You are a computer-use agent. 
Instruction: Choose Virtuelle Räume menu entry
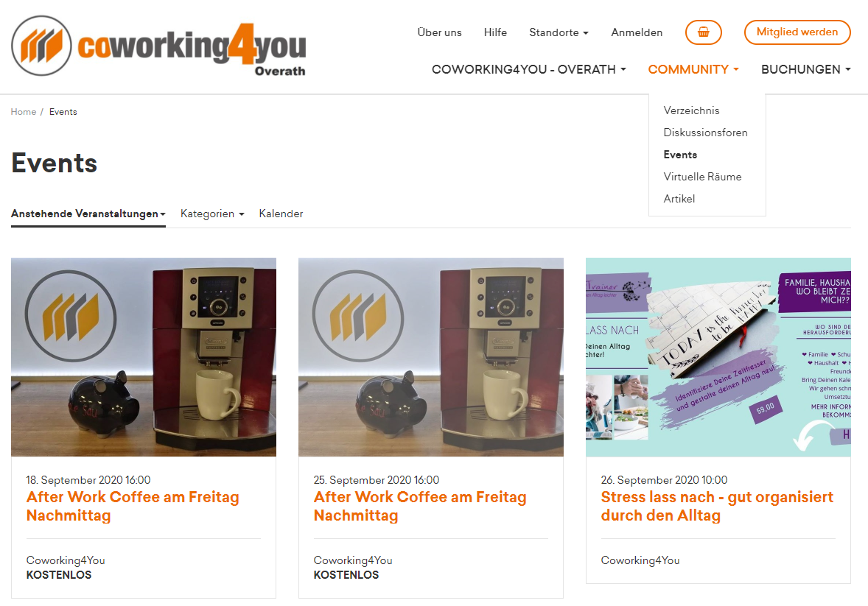[702, 177]
